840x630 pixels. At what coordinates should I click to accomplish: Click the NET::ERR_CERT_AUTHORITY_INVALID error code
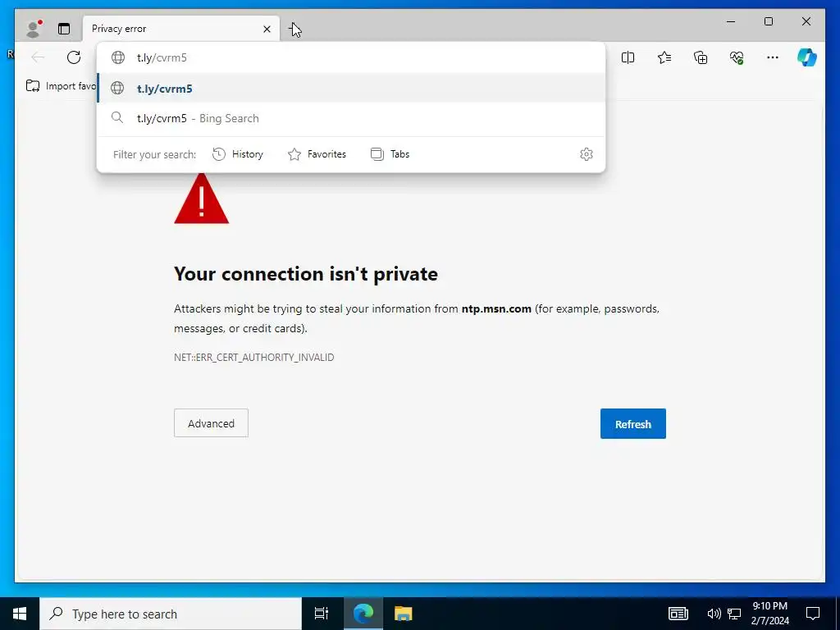pos(254,358)
